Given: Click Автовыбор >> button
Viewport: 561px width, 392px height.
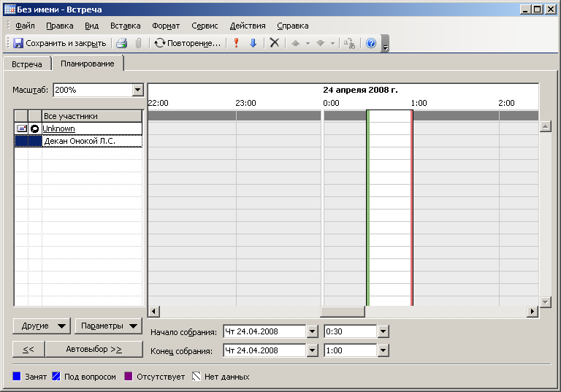Looking at the screenshot, I should 93,349.
